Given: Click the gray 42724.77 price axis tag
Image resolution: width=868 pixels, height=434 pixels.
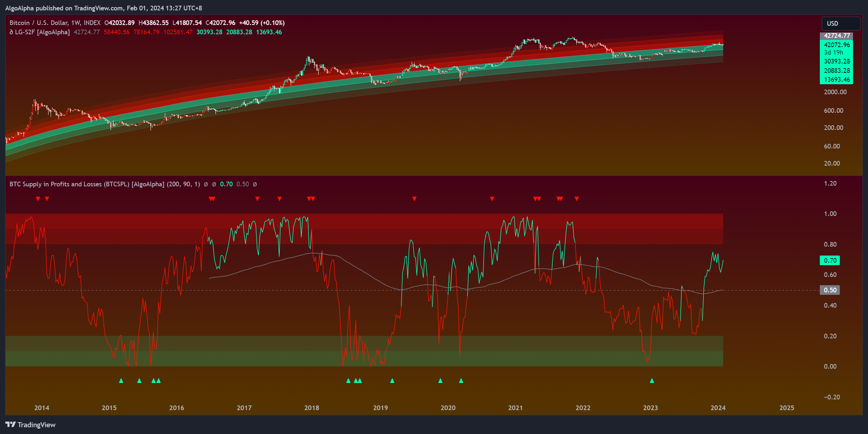Looking at the screenshot, I should pyautogui.click(x=836, y=36).
